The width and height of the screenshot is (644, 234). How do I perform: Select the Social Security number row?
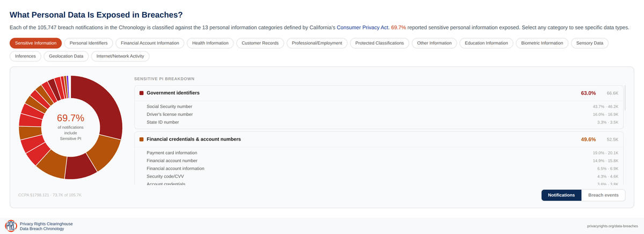(379, 106)
